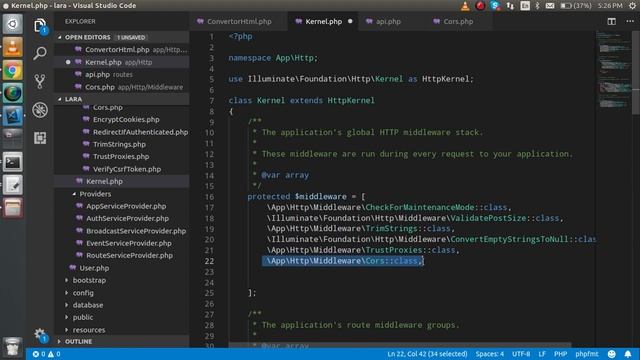
Task: Open the Explorer view in activity bar
Action: (x=40, y=26)
